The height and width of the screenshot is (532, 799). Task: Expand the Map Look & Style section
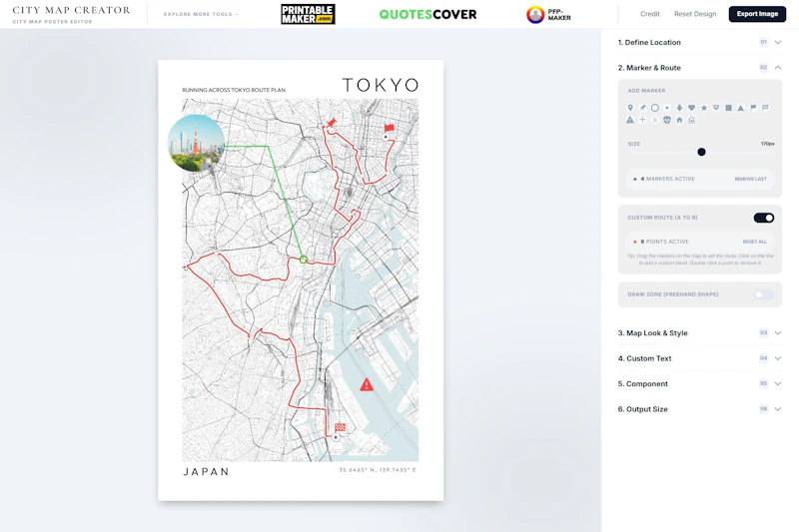pos(699,333)
